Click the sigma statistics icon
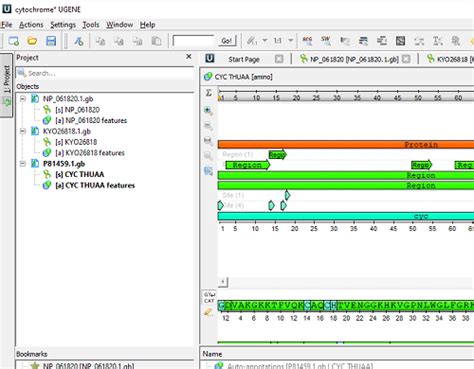Viewport: 474px width, 369px height. (x=209, y=93)
